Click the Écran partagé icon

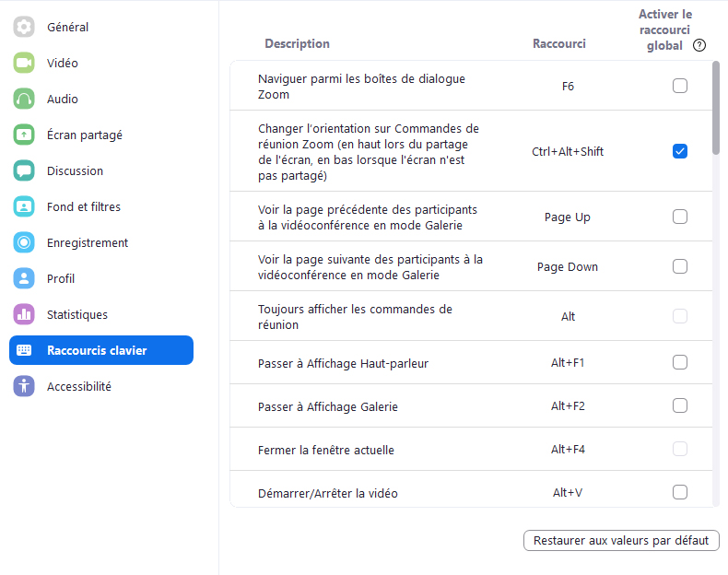tap(24, 135)
